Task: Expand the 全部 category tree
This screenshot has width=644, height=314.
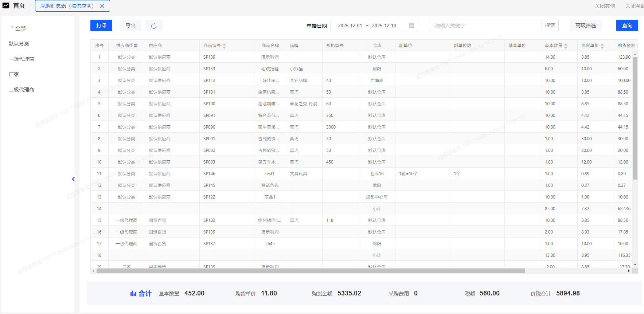Action: 12,28
